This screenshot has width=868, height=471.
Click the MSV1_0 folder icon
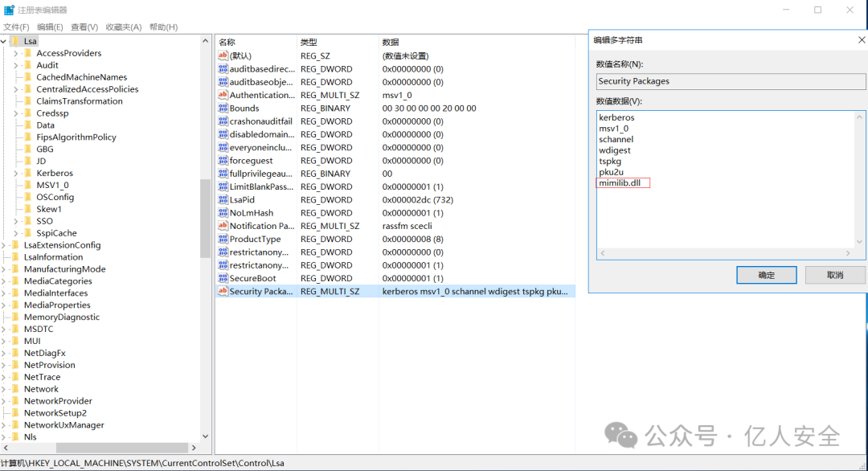27,185
